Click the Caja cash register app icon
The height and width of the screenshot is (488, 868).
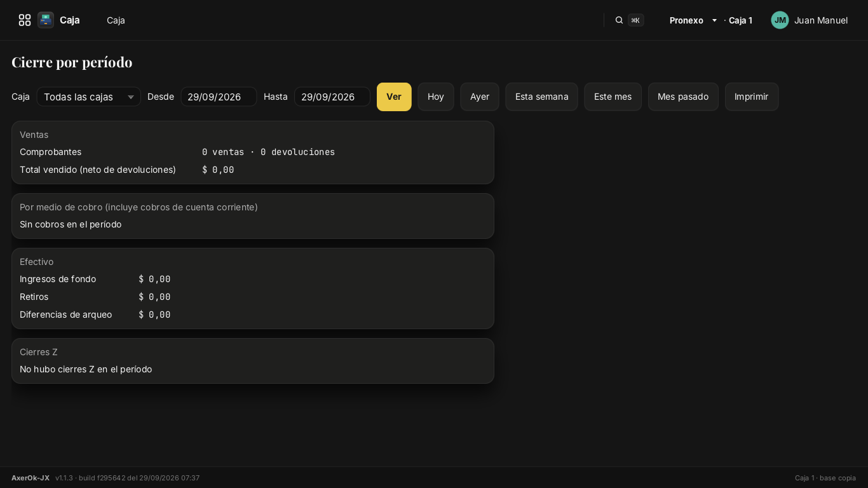(x=46, y=20)
